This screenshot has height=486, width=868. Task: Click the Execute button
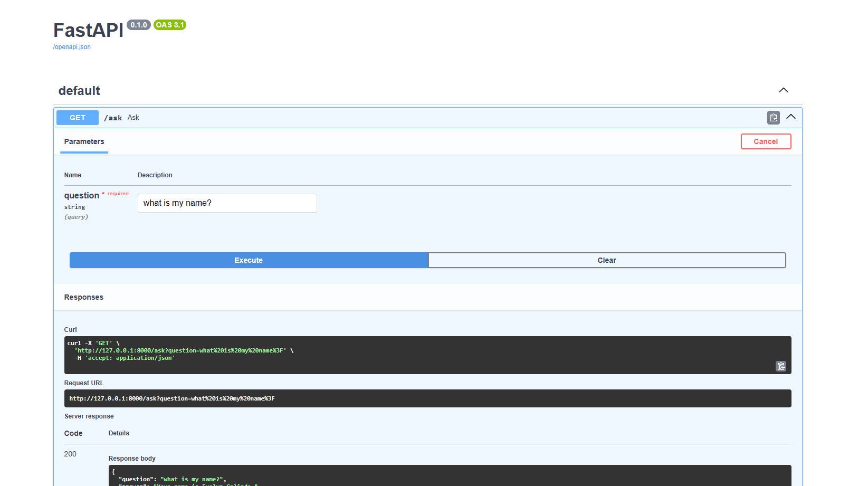coord(249,260)
